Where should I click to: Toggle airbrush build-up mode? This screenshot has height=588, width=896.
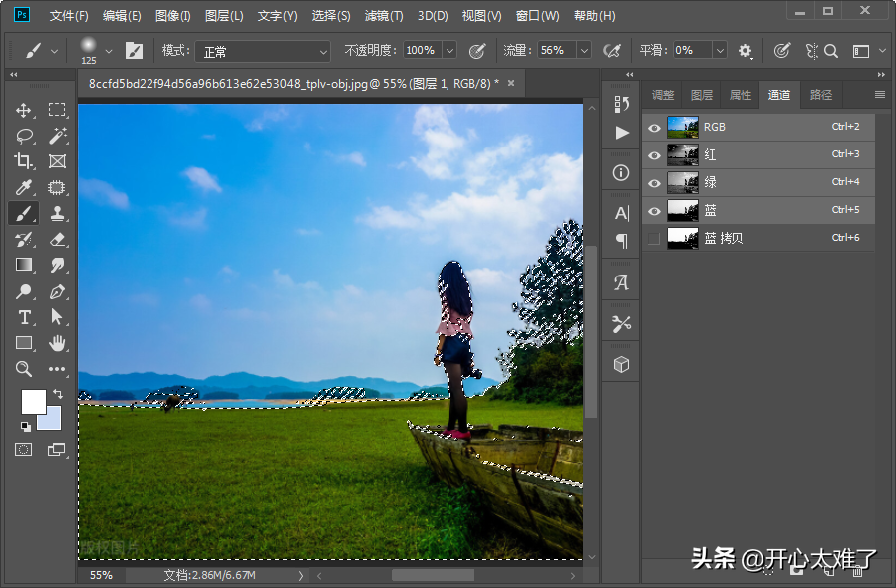point(611,51)
